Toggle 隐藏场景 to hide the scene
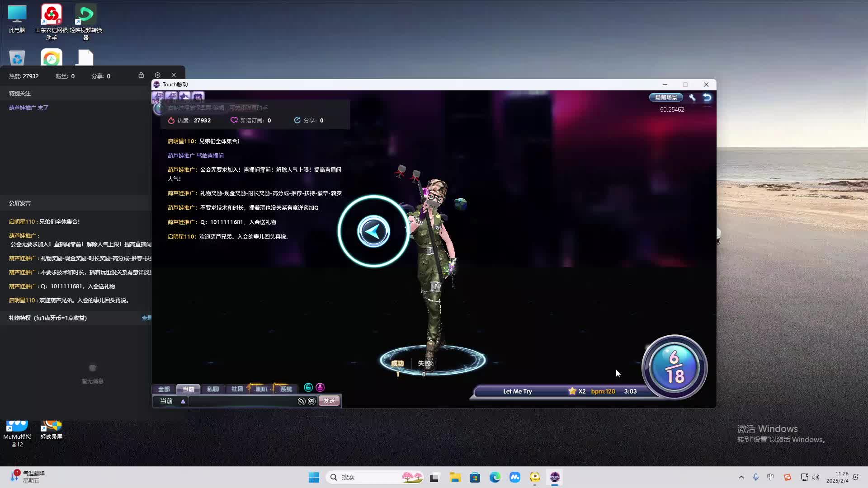Screen dimensions: 868x488 [x=666, y=97]
